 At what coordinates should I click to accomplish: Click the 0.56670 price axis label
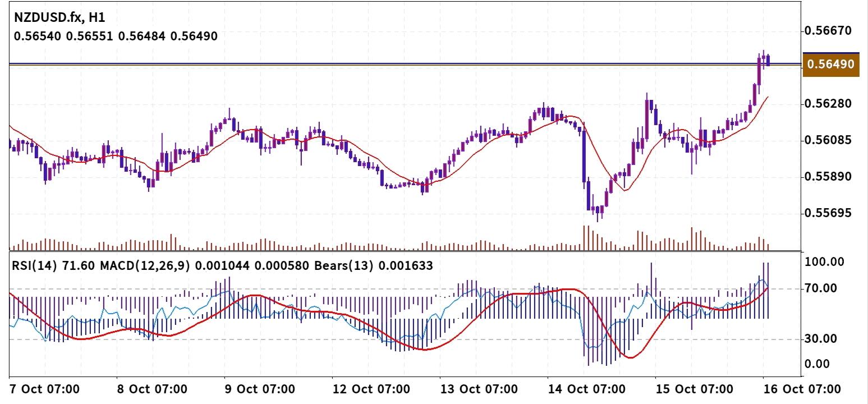tap(829, 30)
